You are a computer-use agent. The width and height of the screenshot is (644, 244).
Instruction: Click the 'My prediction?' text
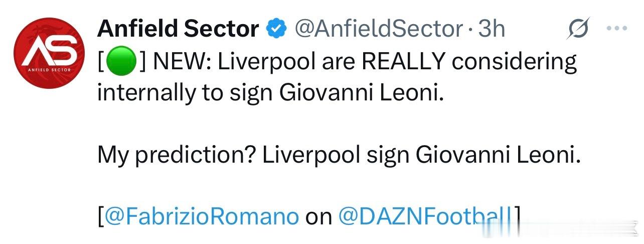(177, 156)
